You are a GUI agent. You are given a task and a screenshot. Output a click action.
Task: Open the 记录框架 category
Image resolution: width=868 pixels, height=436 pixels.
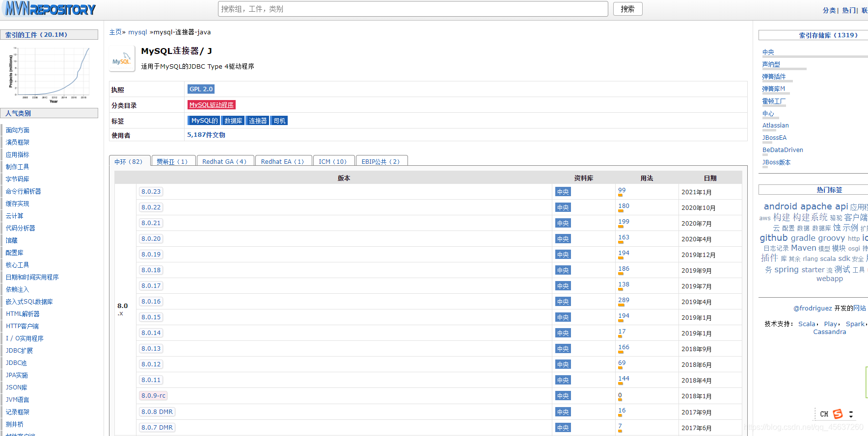coord(18,412)
